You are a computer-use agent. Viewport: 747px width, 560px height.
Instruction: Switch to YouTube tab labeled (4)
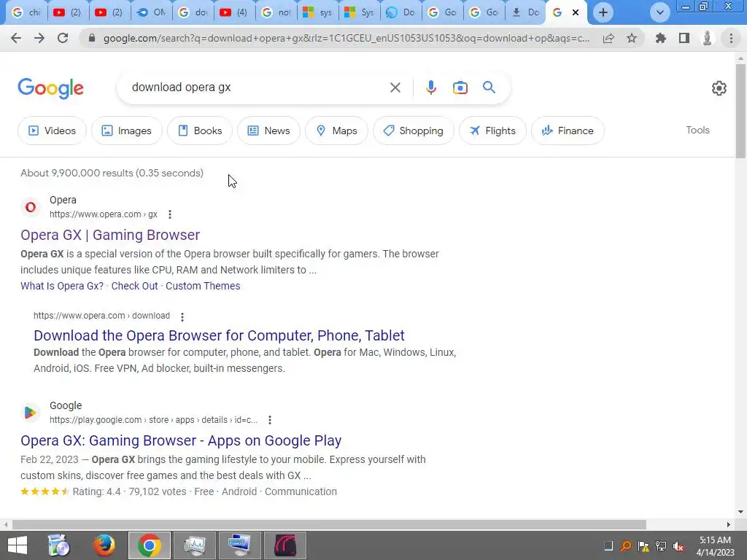[x=234, y=12]
